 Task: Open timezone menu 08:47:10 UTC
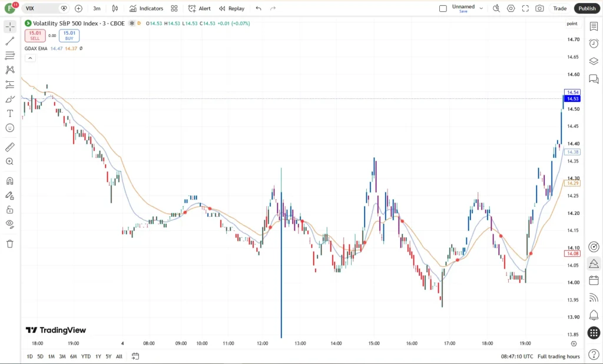[517, 356]
